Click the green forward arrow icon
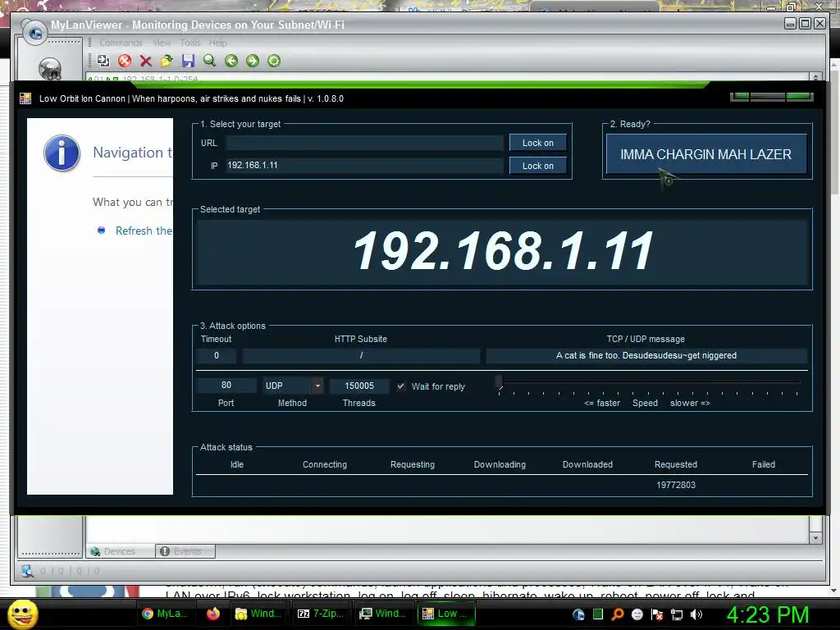The image size is (840, 630). pyautogui.click(x=253, y=61)
